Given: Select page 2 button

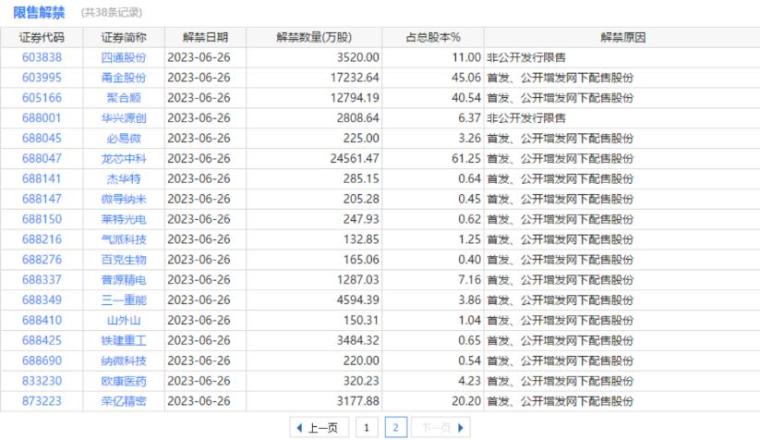Looking at the screenshot, I should pos(395,428).
